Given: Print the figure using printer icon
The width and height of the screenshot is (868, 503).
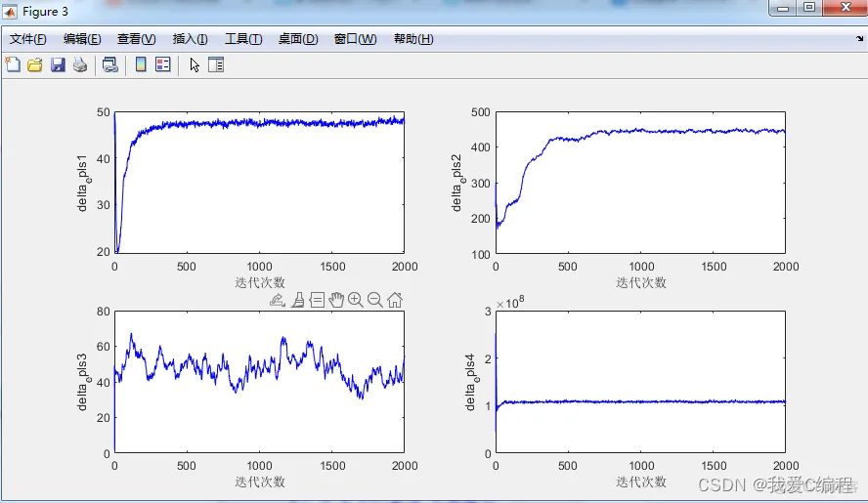Looking at the screenshot, I should 80,64.
